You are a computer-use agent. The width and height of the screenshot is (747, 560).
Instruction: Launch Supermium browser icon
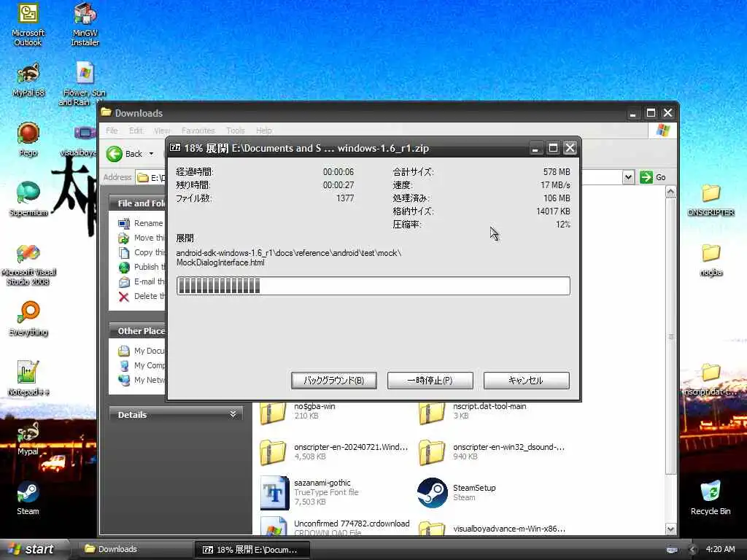click(28, 199)
